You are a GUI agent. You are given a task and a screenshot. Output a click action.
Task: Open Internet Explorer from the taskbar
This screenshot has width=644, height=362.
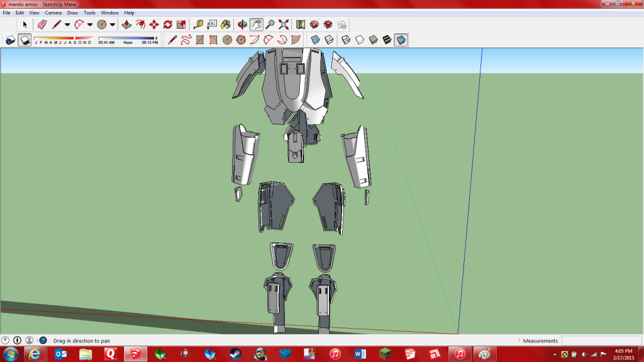coord(35,354)
